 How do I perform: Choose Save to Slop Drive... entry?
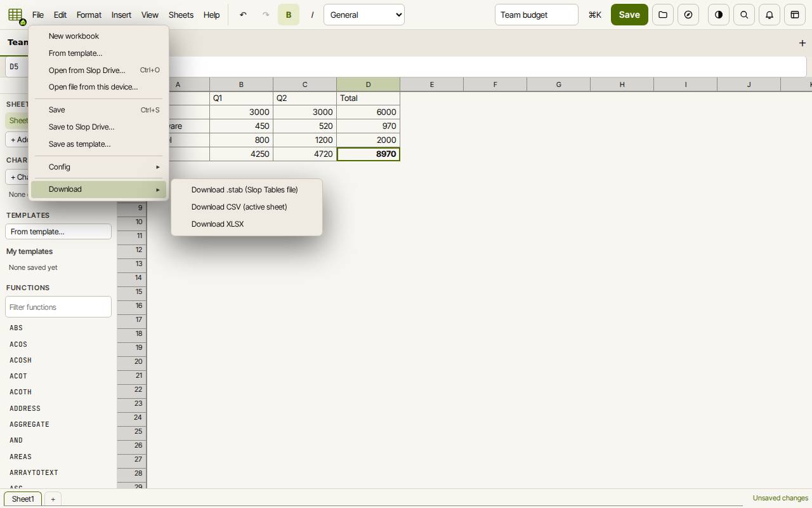(98, 127)
